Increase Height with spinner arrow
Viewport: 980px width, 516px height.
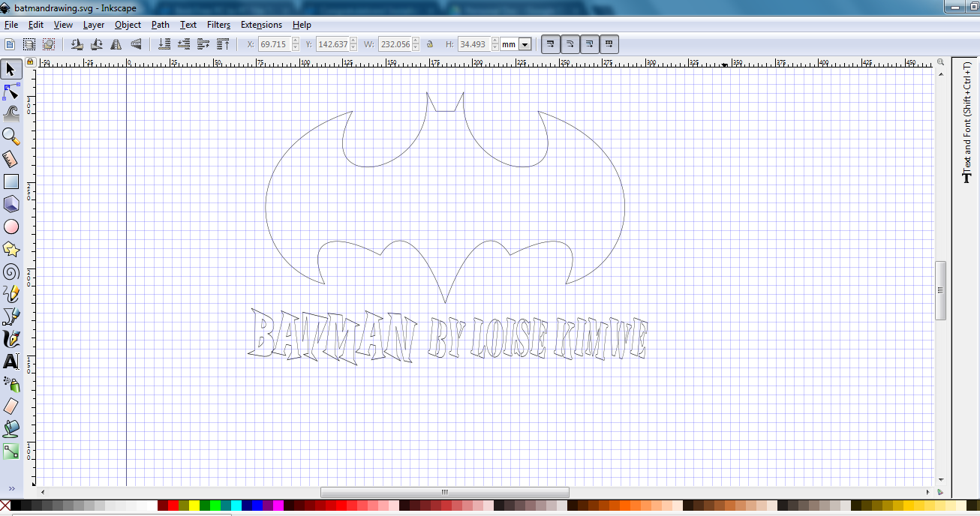pos(495,41)
